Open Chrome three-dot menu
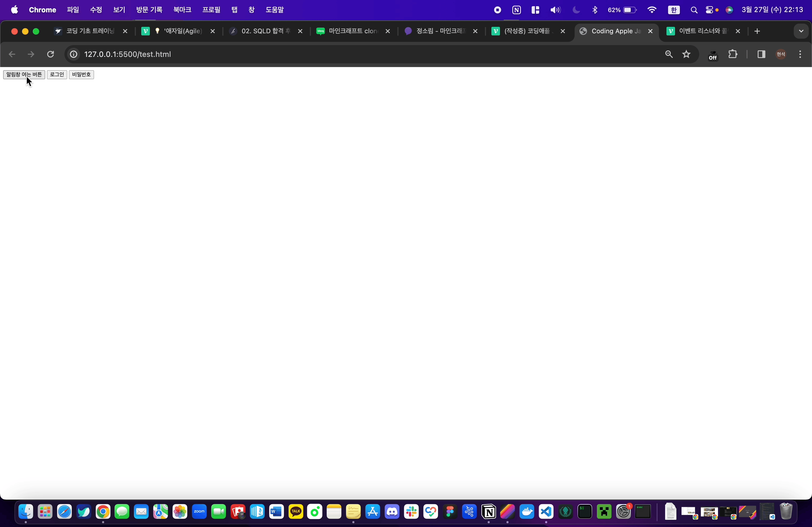The image size is (812, 527). [800, 54]
